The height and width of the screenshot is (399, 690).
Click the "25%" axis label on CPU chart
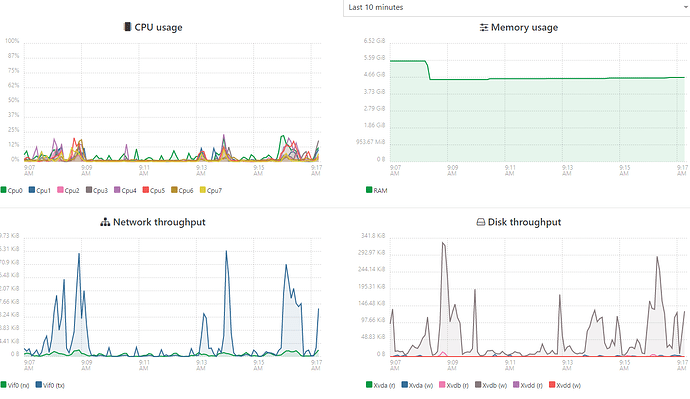tap(14, 130)
